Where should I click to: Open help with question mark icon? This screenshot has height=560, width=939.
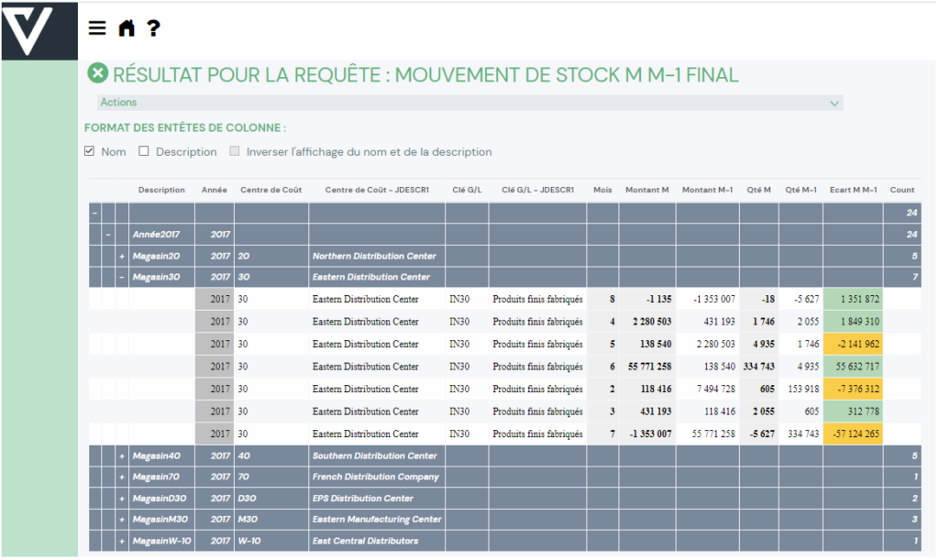(153, 28)
